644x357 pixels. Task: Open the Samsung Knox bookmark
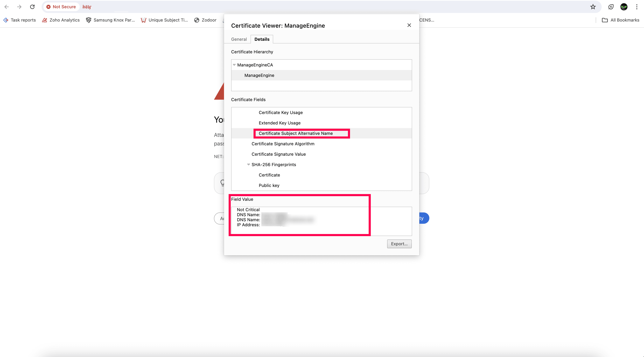click(110, 20)
